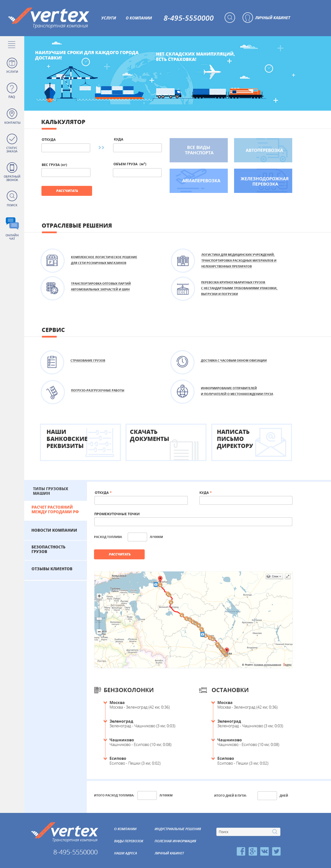
Task: Focus the calculator Куда field
Action: pyautogui.click(x=137, y=148)
